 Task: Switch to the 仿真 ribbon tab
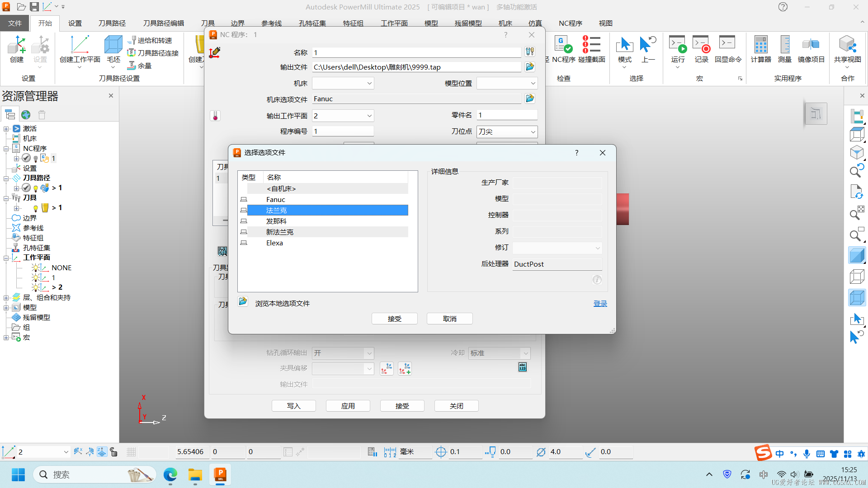point(534,23)
